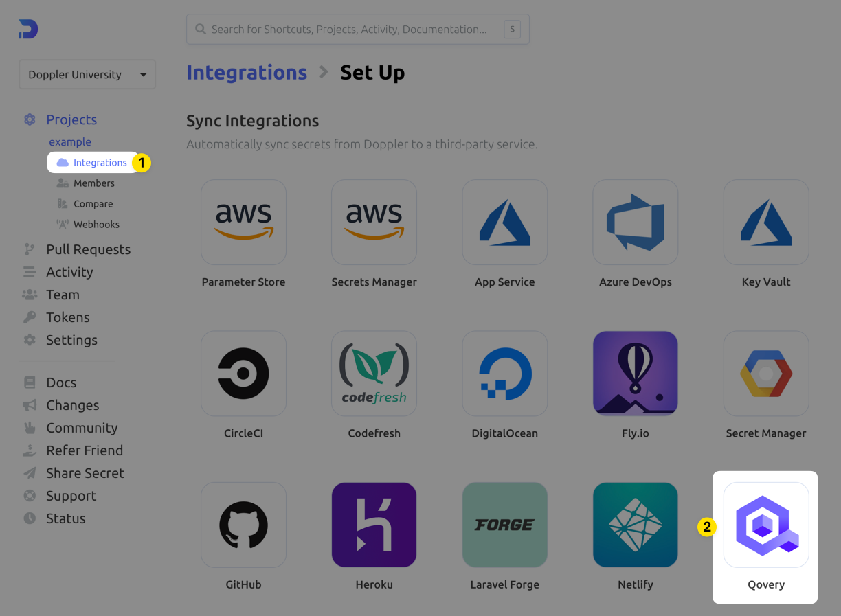Open the AWS Secrets Manager integration tile

[374, 223]
